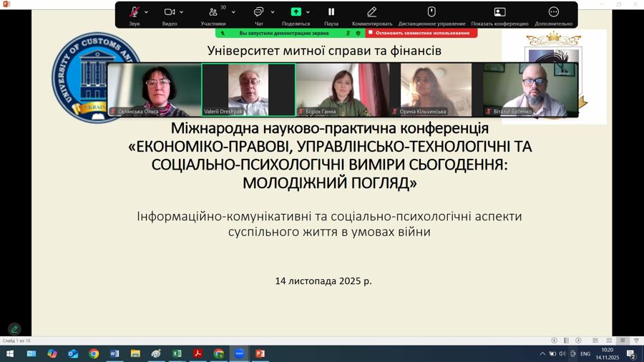This screenshot has height=362, width=644.
Task: Expand the arrow next to Участники
Action: point(233,12)
